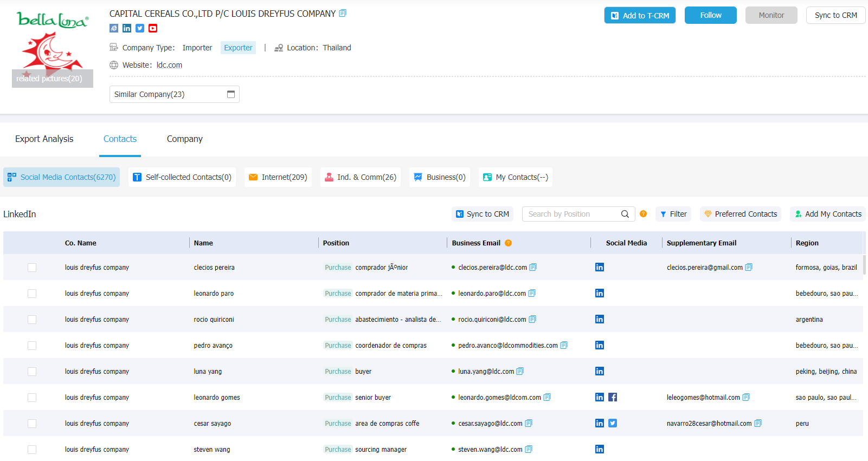The height and width of the screenshot is (461, 868).
Task: Check the checkbox for leonardo paro
Action: click(32, 294)
